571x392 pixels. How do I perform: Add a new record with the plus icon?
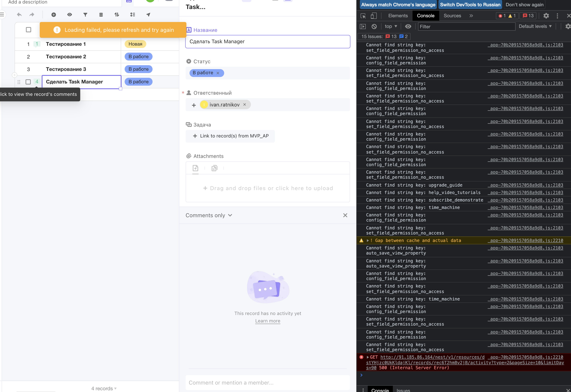click(54, 15)
